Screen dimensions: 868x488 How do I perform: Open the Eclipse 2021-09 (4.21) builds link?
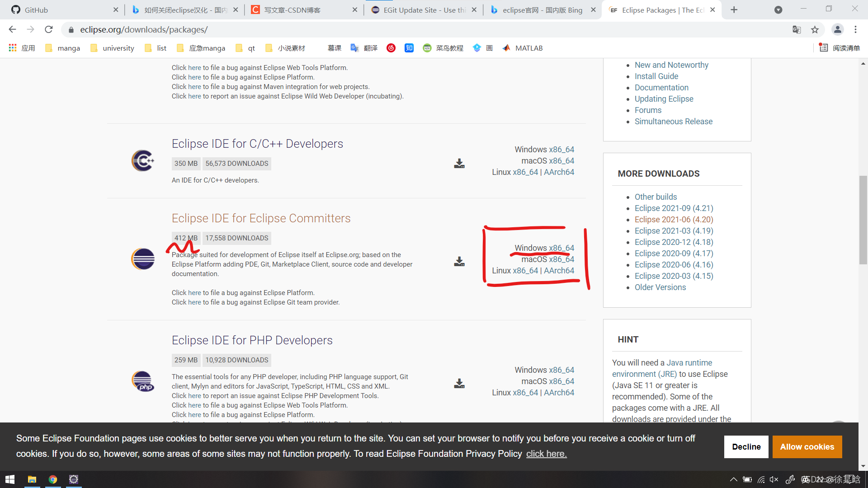click(674, 208)
